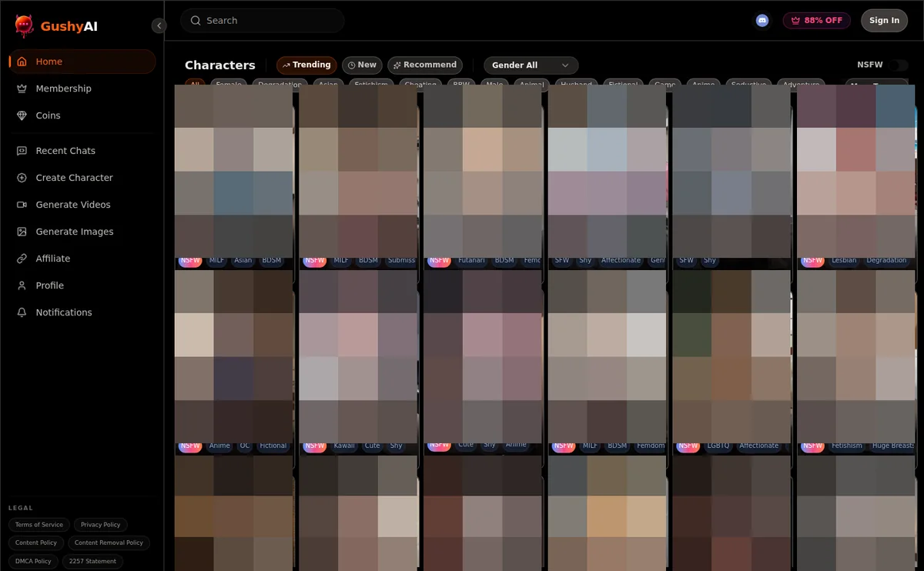Open Terms of Service link
This screenshot has width=924, height=571.
39,525
